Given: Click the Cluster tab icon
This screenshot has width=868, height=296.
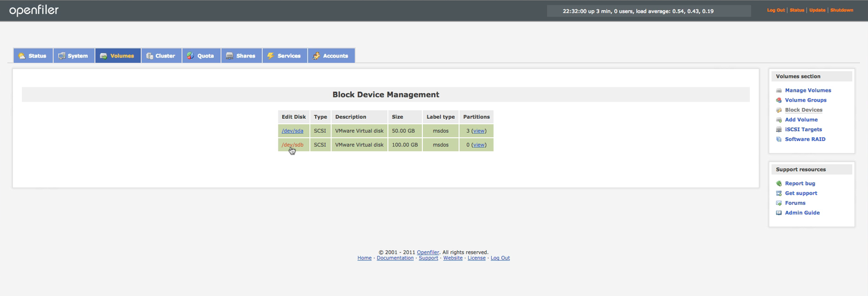Looking at the screenshot, I should pos(150,56).
